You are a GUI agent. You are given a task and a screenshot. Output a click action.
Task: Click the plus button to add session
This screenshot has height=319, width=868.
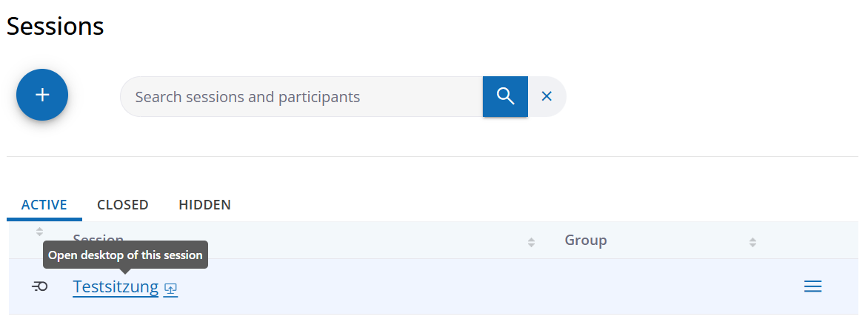click(x=42, y=95)
